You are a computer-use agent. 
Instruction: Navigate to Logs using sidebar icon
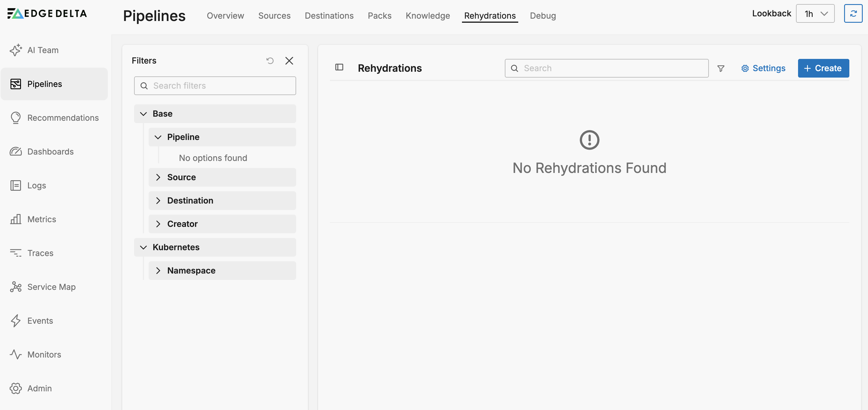point(16,185)
